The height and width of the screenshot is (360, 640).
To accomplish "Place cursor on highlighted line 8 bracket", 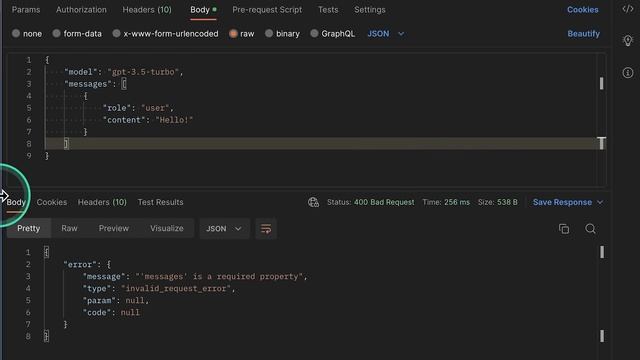I will (x=66, y=144).
